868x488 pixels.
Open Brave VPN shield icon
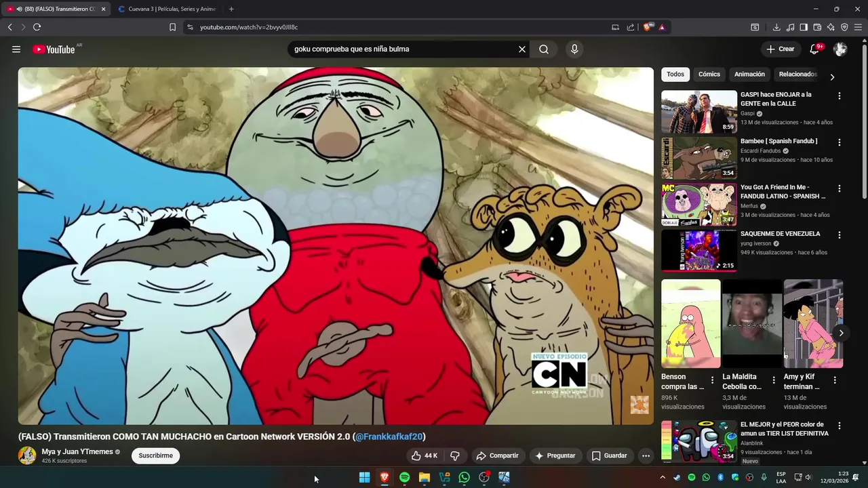(844, 27)
